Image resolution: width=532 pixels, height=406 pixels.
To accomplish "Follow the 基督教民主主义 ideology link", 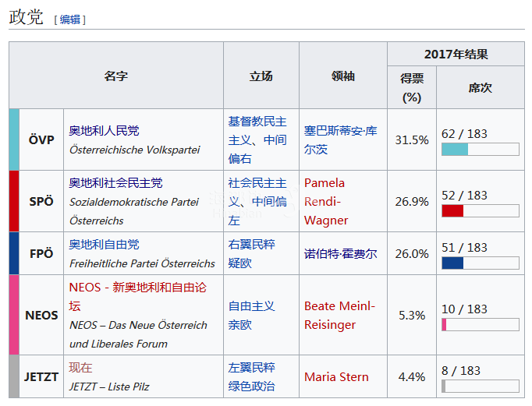I will coord(257,131).
